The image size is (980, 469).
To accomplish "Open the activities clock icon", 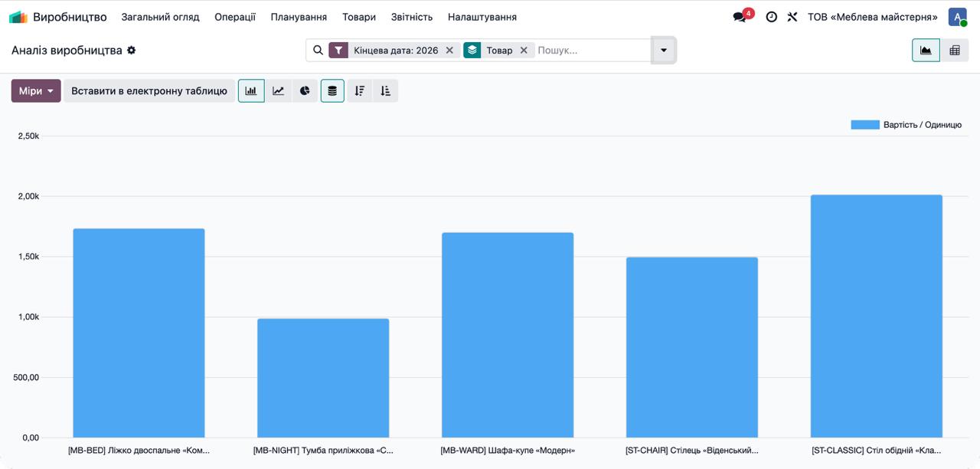I will pos(772,17).
